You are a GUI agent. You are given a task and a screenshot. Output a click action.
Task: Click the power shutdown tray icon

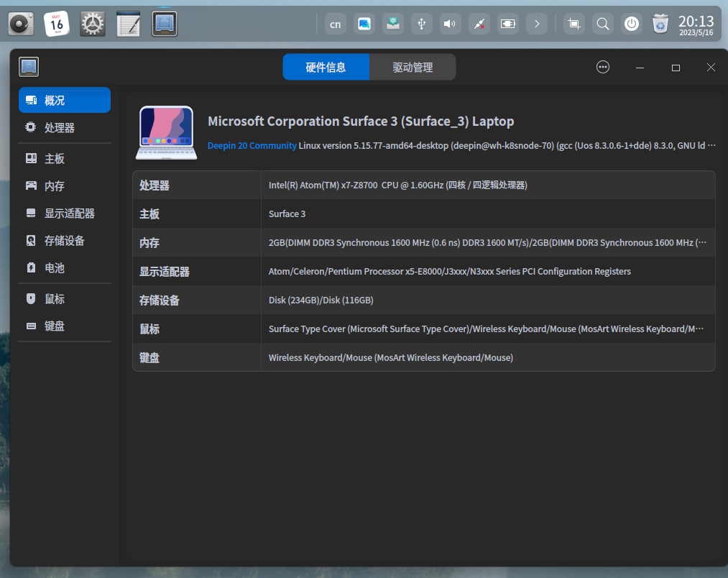(632, 24)
